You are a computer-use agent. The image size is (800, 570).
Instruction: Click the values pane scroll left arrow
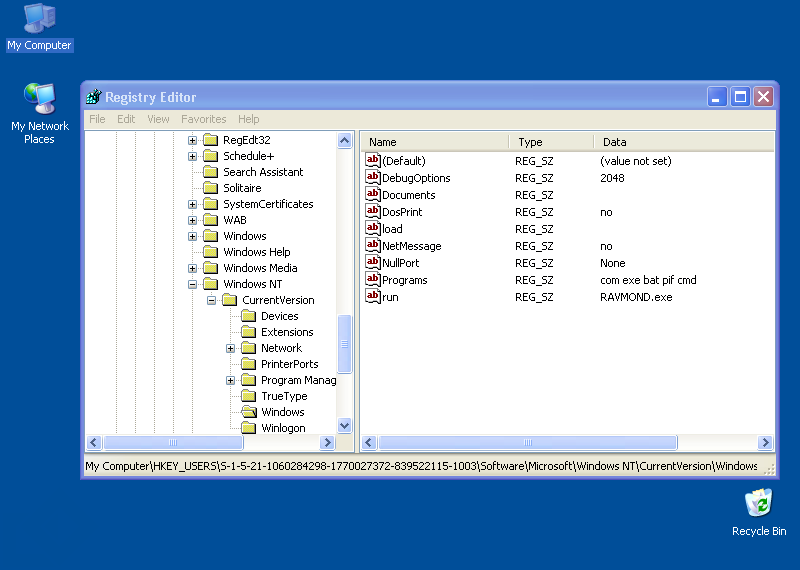pyautogui.click(x=369, y=442)
